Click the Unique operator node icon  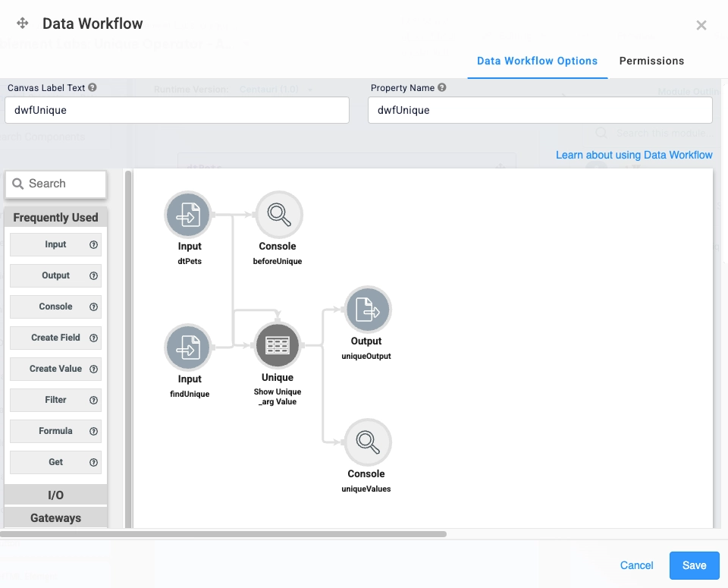click(x=278, y=346)
